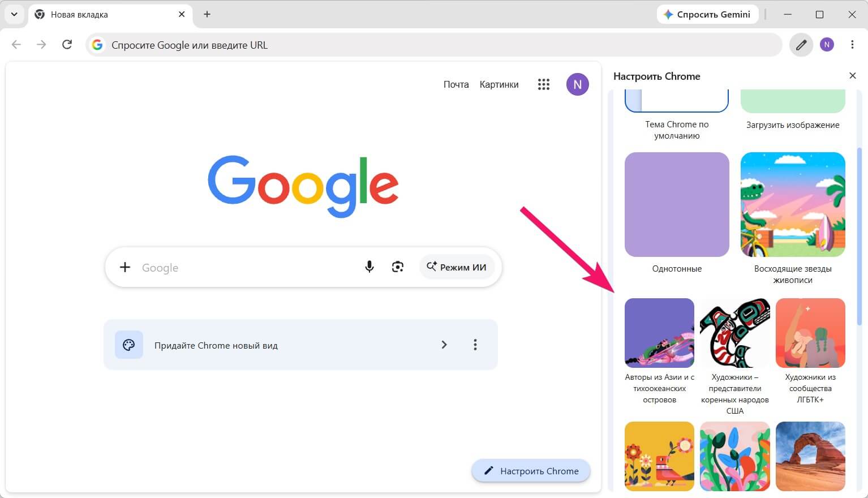Open a new tab with plus button
Screen dimensions: 868x498
207,14
